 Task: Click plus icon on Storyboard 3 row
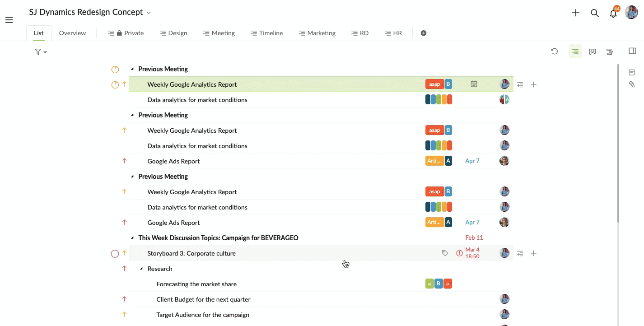pos(533,253)
